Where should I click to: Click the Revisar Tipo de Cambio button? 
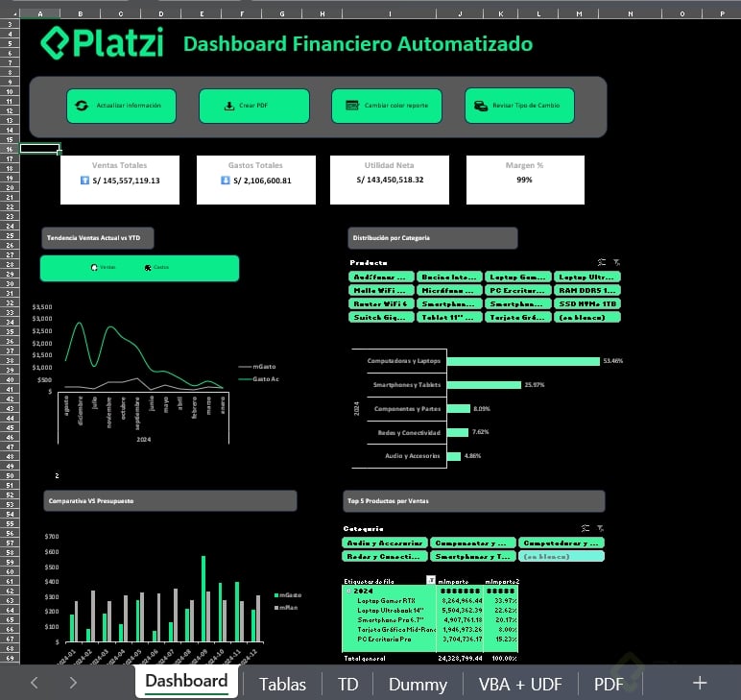pos(519,106)
